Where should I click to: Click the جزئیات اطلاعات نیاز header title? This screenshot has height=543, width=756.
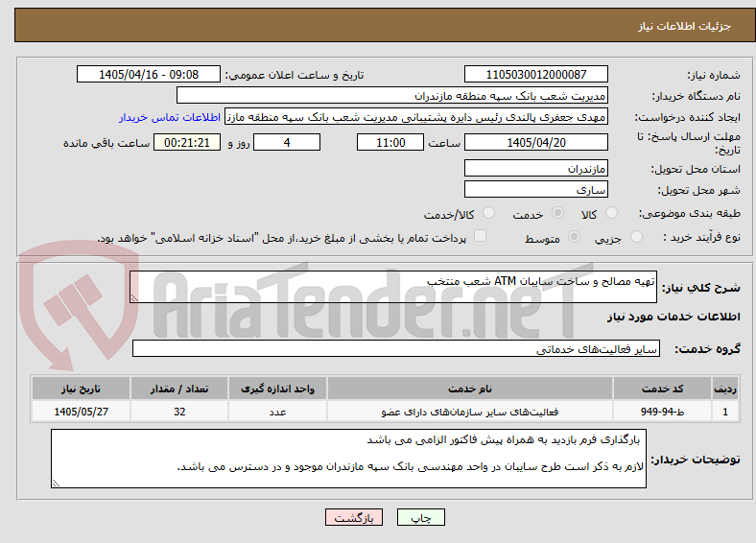pyautogui.click(x=685, y=26)
